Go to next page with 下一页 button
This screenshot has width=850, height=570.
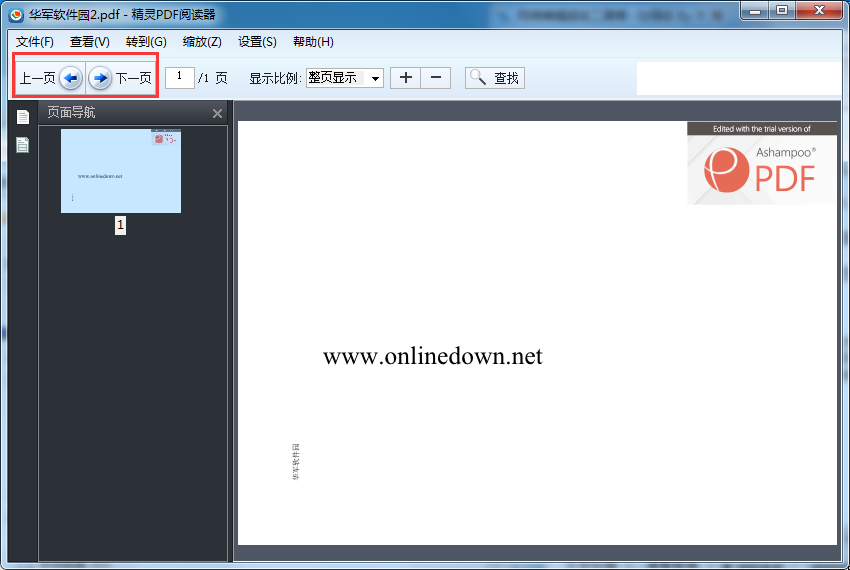pos(121,78)
